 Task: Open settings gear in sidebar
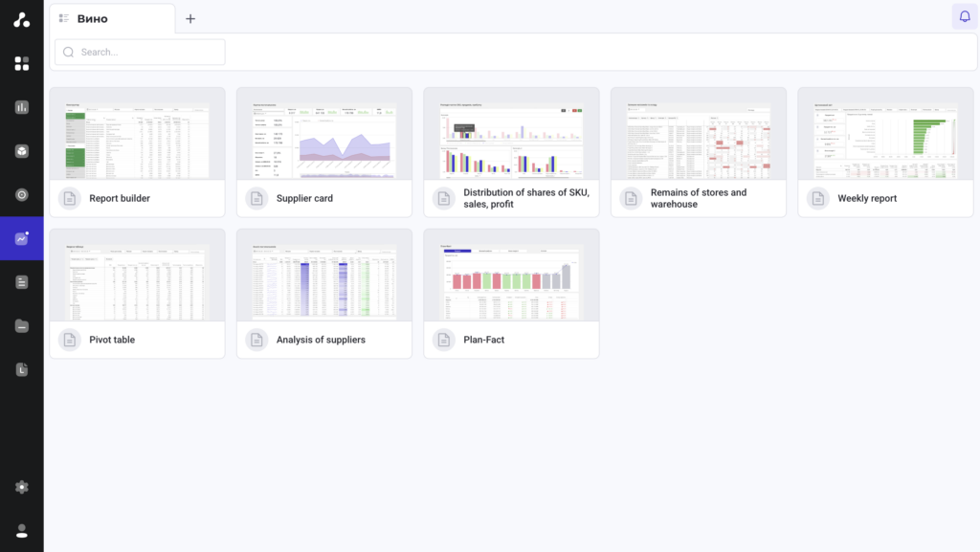pyautogui.click(x=22, y=487)
